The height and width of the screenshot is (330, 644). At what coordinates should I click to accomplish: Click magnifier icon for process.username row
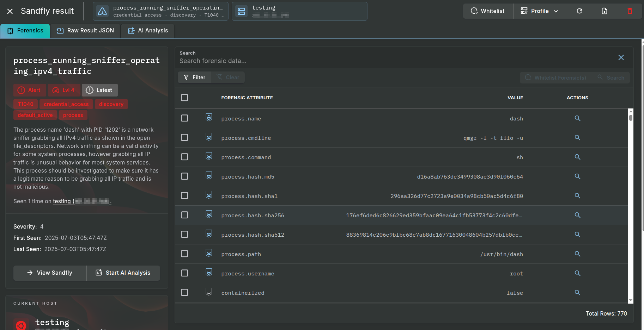pyautogui.click(x=577, y=273)
